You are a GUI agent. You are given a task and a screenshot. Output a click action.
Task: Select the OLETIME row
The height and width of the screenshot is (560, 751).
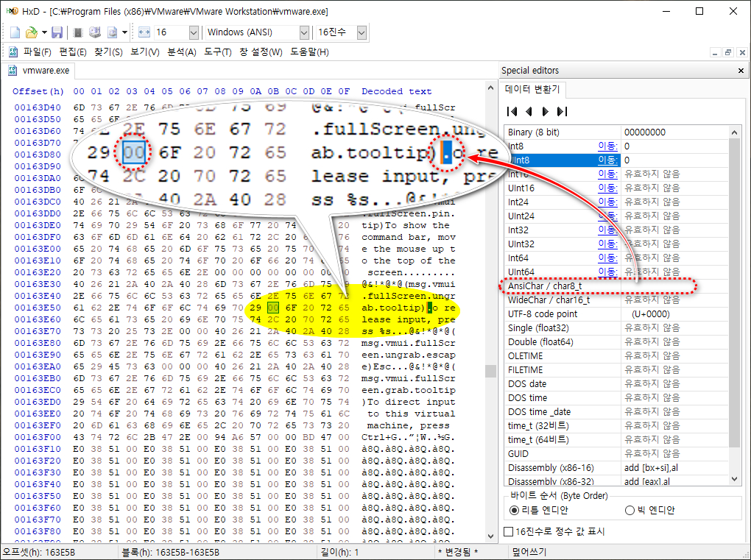(x=616, y=355)
